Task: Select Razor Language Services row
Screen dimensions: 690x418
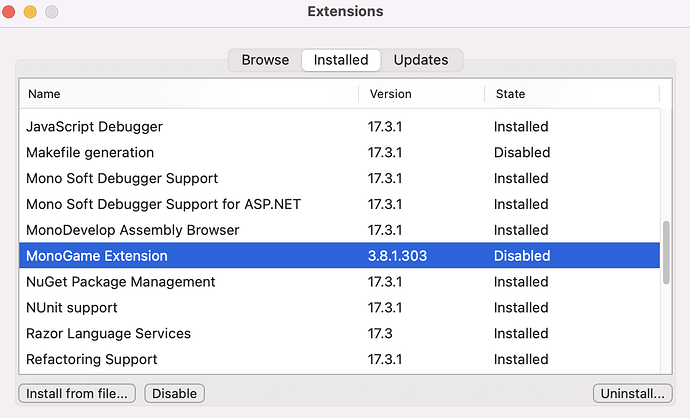Action: pos(339,334)
